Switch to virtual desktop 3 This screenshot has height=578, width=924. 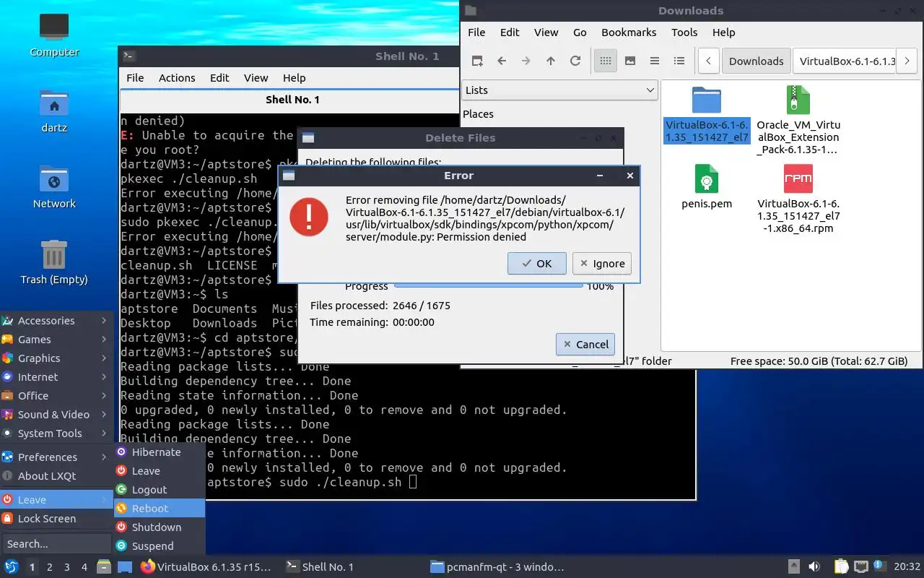pos(66,567)
